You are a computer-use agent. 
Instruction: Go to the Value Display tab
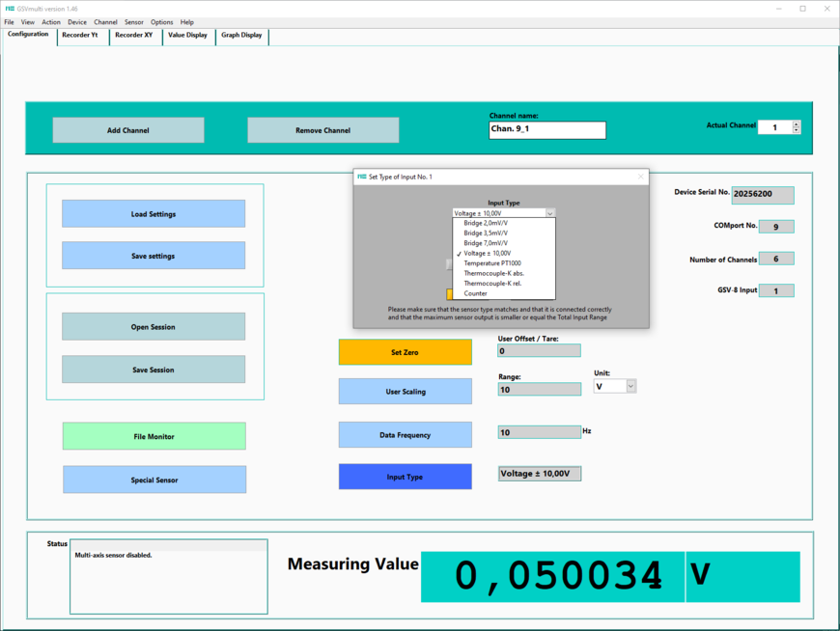187,35
